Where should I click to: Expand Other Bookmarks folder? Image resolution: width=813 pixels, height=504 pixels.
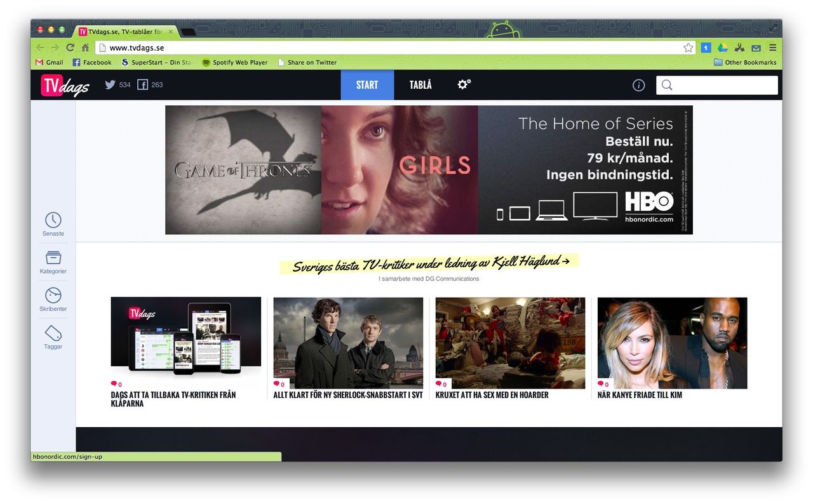(745, 62)
